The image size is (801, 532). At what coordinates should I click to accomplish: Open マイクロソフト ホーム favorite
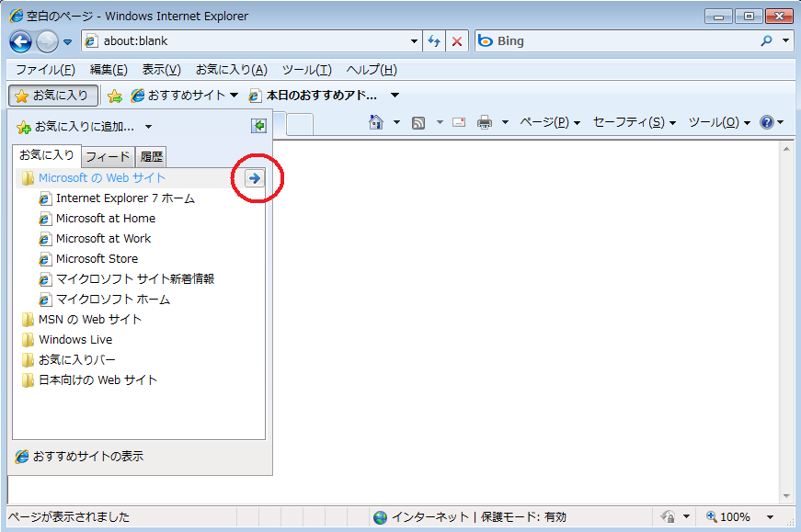104,300
